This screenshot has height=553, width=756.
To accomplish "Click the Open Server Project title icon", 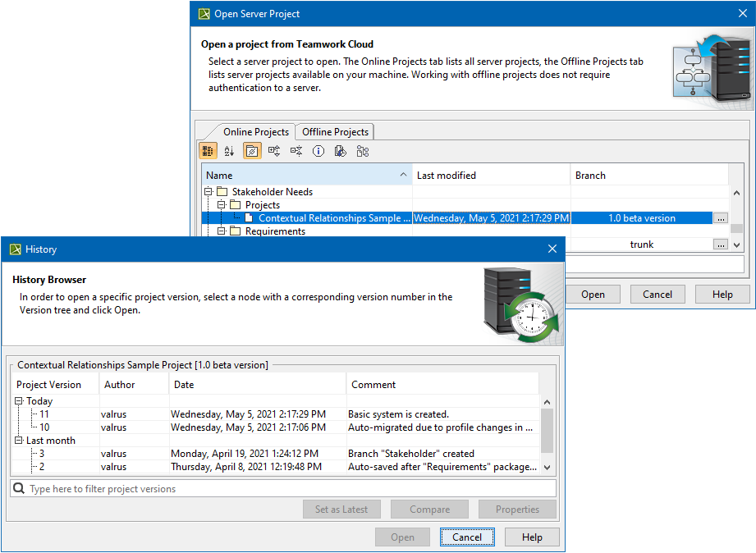I will click(204, 13).
